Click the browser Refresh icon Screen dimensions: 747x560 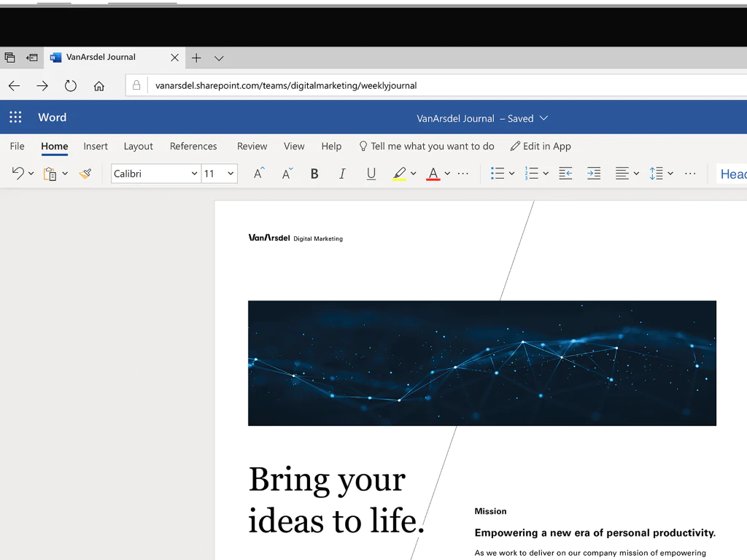point(71,86)
